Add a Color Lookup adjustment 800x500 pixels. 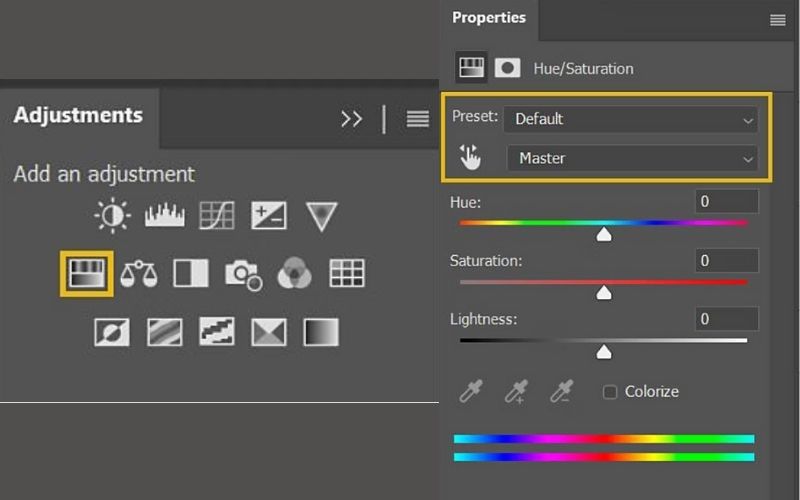pos(347,273)
